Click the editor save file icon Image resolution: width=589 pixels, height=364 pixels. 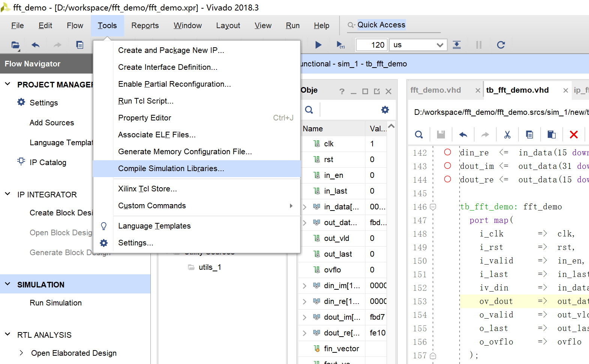441,134
